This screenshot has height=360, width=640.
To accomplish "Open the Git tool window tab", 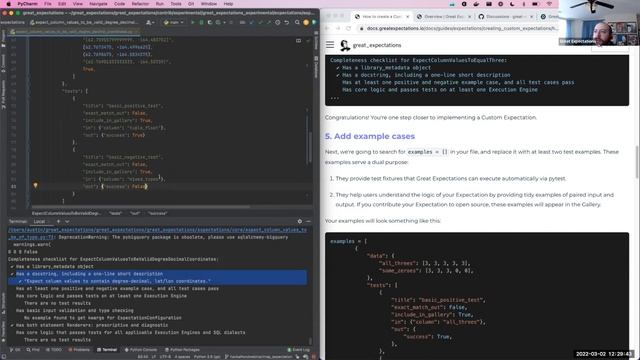I will (x=15, y=350).
